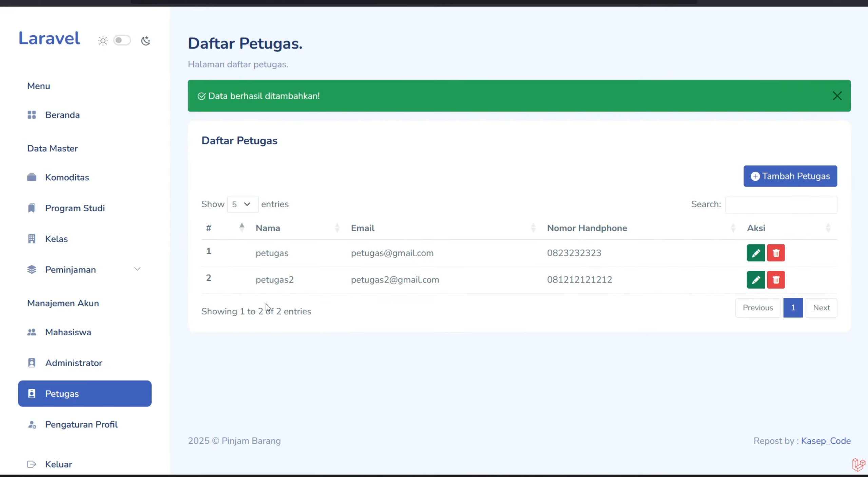
Task: Delete the petugas row with trash icon
Action: click(776, 253)
